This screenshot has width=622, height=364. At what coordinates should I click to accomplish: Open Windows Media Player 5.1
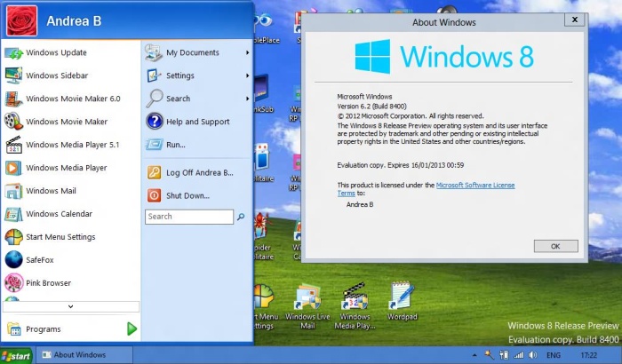[x=70, y=145]
